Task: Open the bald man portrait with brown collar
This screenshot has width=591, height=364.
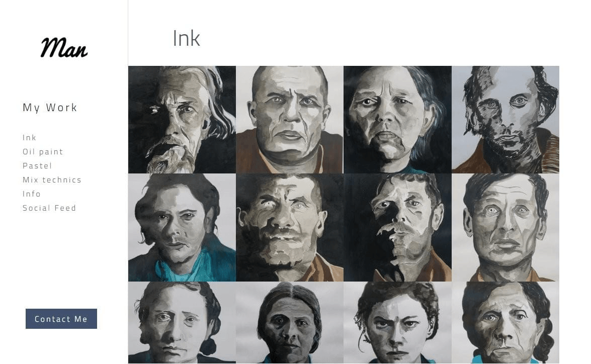Action: point(290,120)
